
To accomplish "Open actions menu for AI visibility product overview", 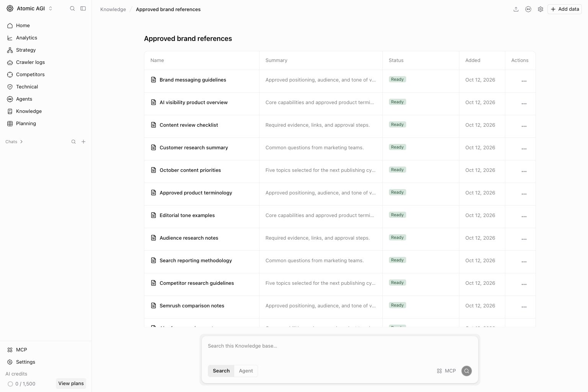I will [x=524, y=104].
